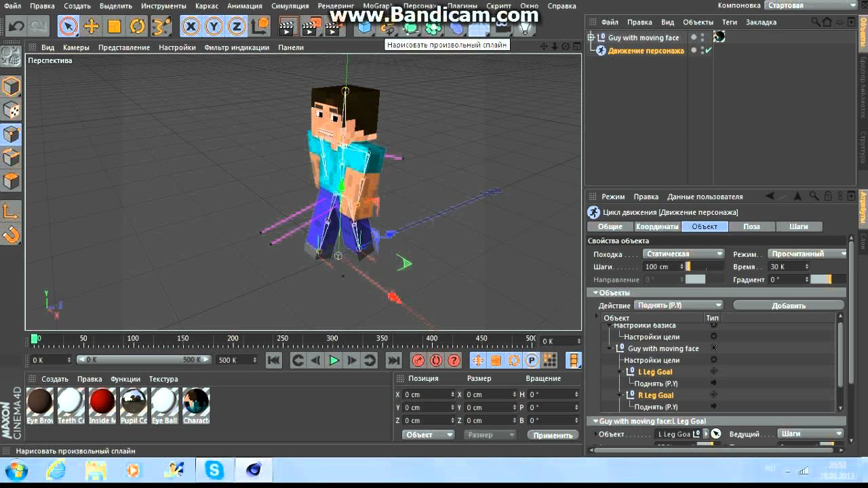Toggle Z axis lock
This screenshot has height=488, width=868.
[237, 27]
